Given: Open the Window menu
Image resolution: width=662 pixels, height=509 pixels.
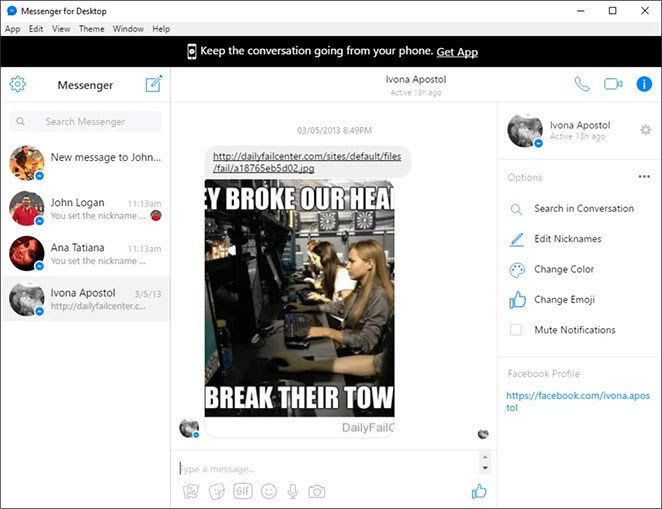Looking at the screenshot, I should coord(128,29).
